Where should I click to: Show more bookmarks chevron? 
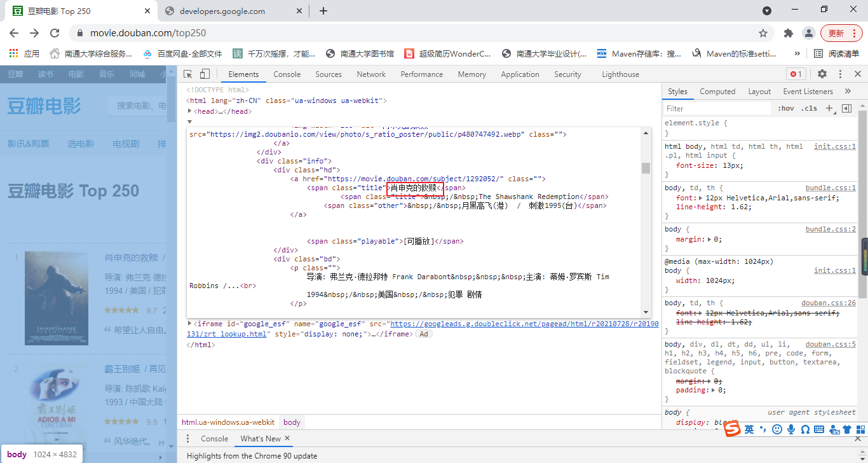click(x=797, y=53)
